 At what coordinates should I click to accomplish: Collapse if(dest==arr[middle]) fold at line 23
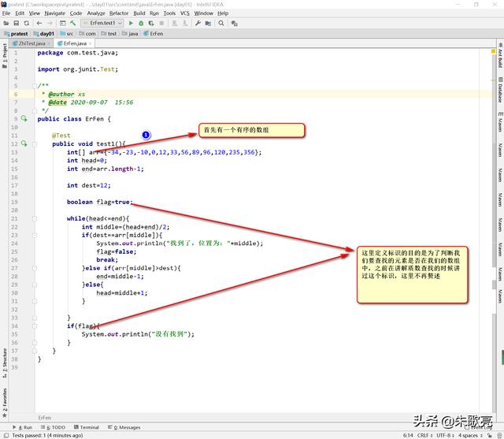(35, 236)
